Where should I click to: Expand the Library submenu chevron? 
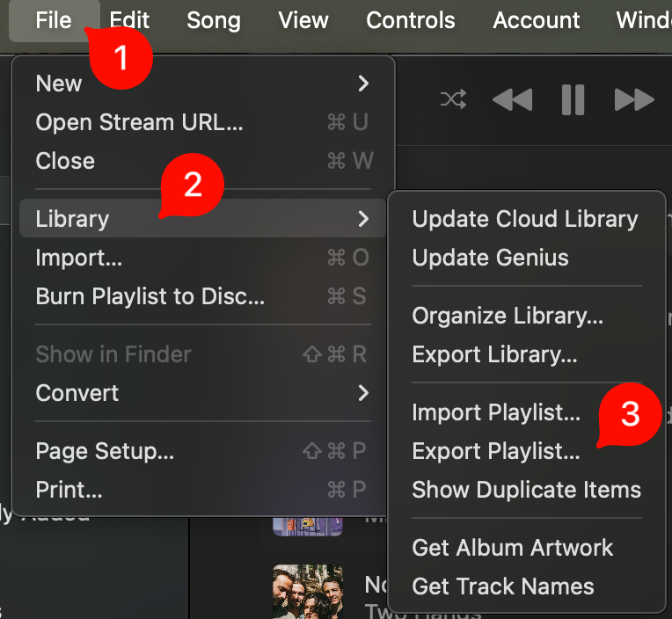(x=363, y=218)
